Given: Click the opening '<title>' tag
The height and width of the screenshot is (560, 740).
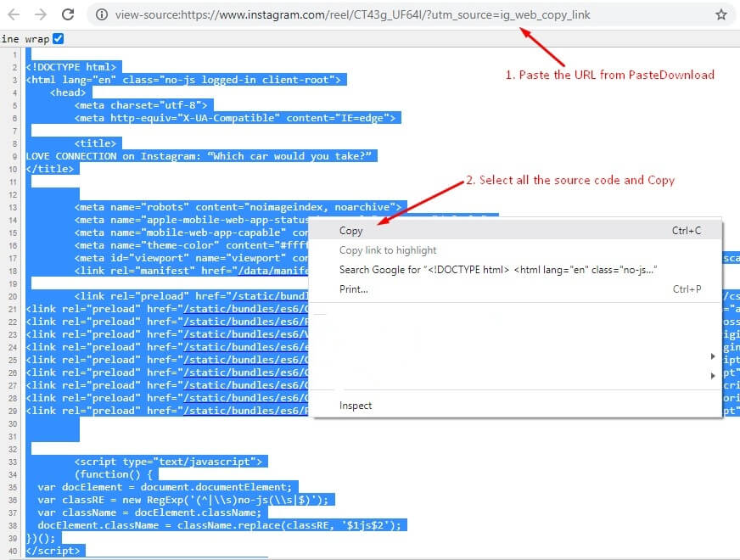Looking at the screenshot, I should pyautogui.click(x=95, y=143).
